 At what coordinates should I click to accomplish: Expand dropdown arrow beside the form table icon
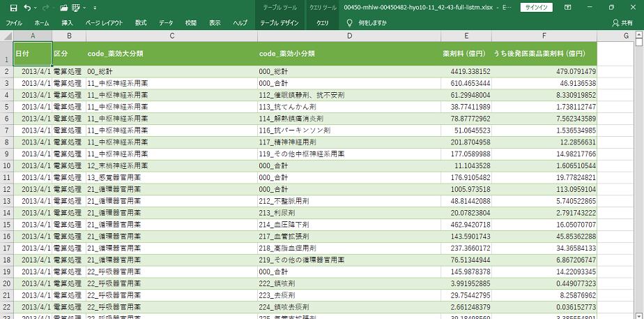86,8
